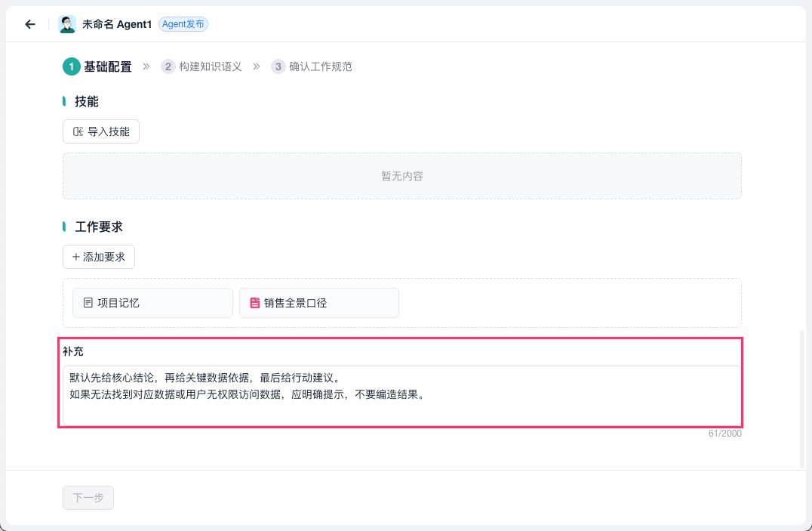Click the 导入技能 button
812x531 pixels.
tap(101, 131)
